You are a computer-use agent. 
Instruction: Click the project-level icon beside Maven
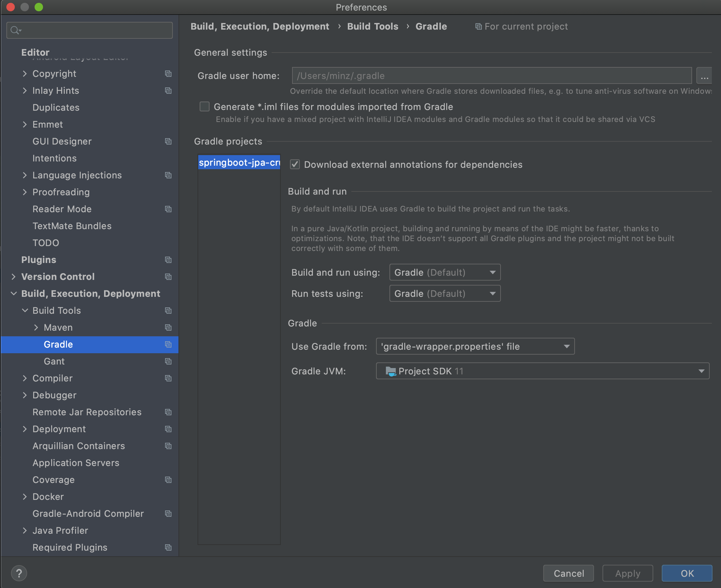168,327
